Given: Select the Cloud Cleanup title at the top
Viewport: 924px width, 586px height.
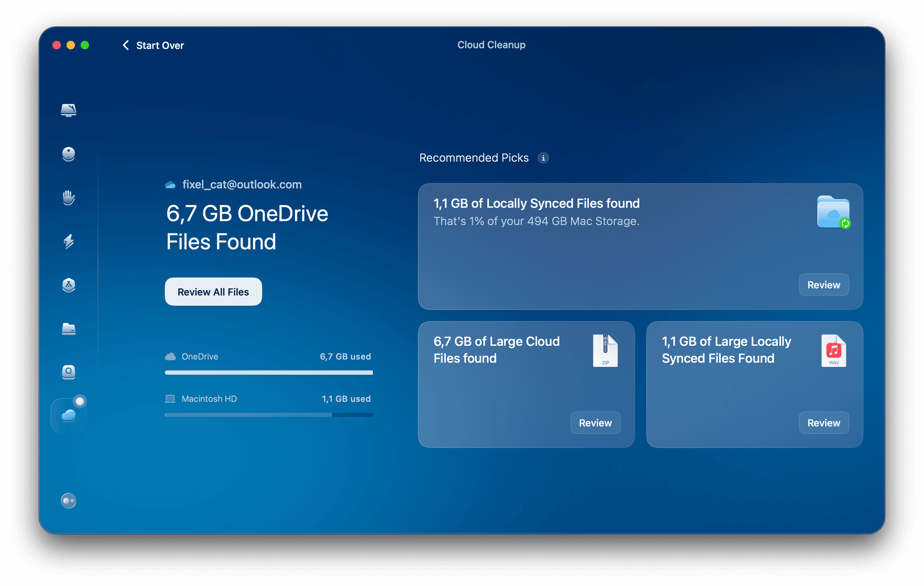Looking at the screenshot, I should 491,45.
